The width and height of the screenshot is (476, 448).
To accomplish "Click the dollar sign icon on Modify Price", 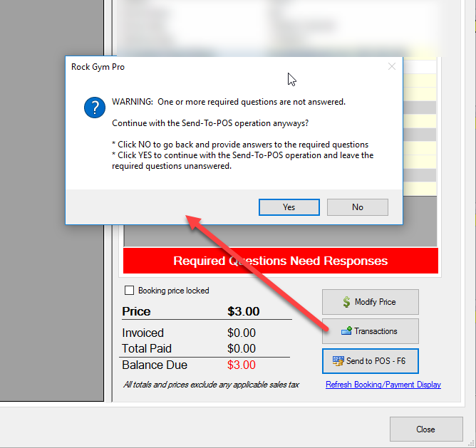I will point(346,302).
